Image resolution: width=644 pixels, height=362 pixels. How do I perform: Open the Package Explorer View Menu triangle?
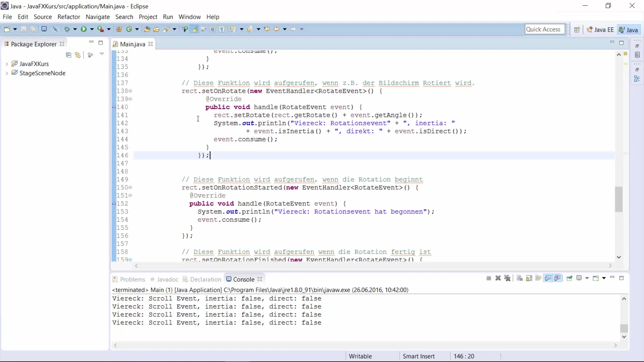102,54
